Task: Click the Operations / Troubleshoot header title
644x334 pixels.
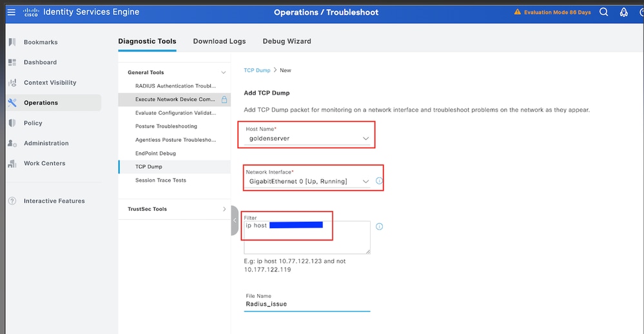Action: coord(326,12)
